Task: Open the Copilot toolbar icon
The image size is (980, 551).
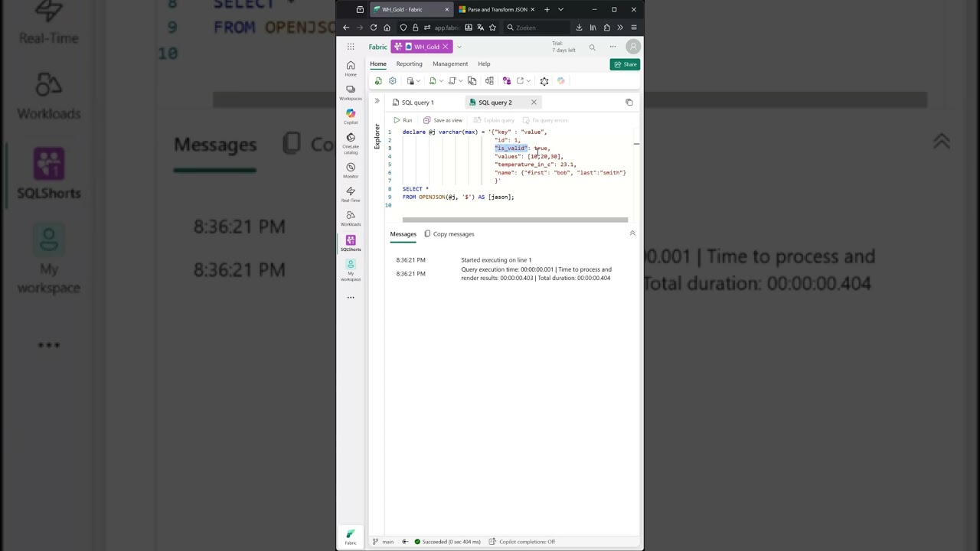Action: click(560, 81)
